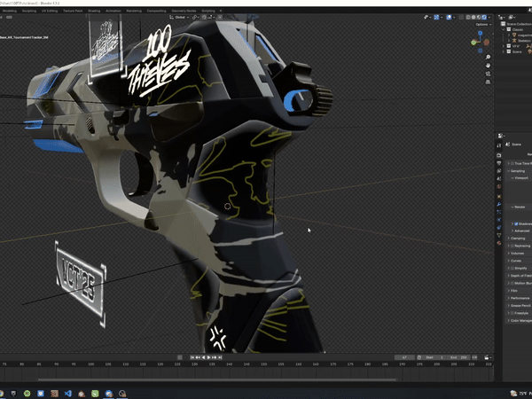This screenshot has height=399, width=532.
Task: Toggle the Freestyle panel checkbox
Action: point(512,313)
